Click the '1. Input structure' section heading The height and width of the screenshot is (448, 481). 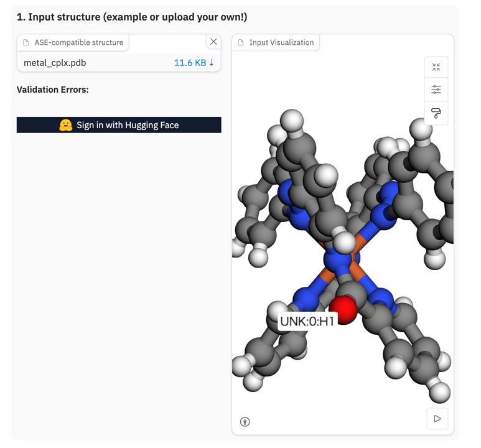pyautogui.click(x=132, y=17)
